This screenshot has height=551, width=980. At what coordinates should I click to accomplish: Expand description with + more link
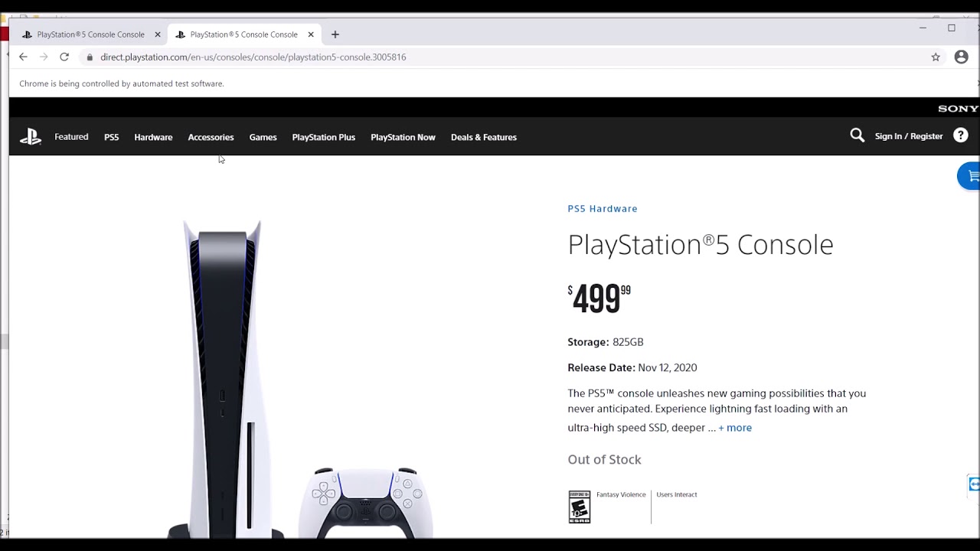735,428
